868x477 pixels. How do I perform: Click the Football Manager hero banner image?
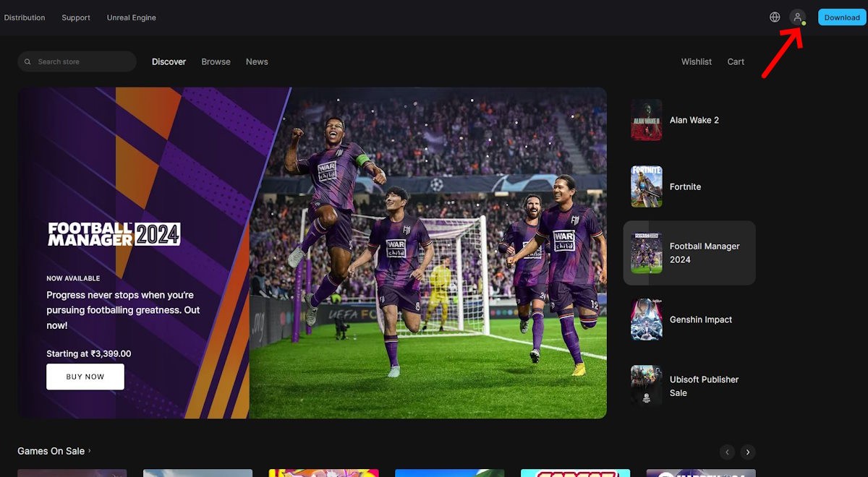click(x=312, y=253)
